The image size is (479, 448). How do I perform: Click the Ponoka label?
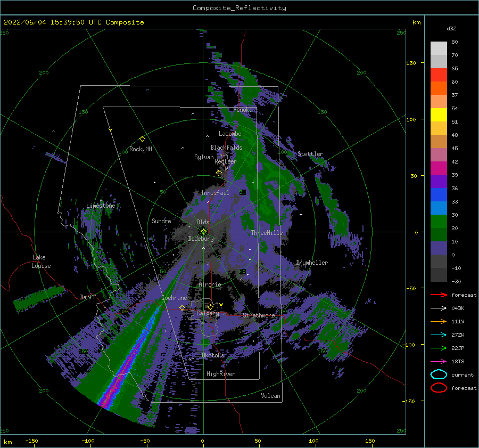[243, 110]
